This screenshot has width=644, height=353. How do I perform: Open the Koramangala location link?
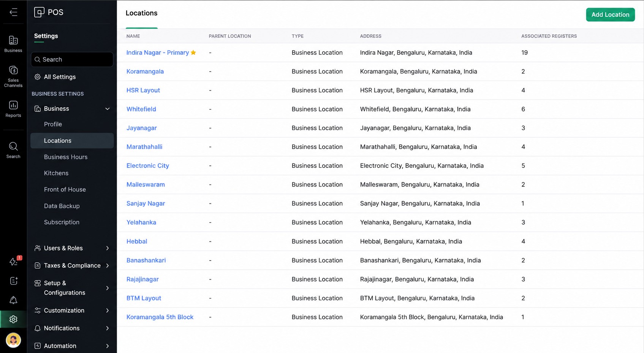pyautogui.click(x=145, y=72)
